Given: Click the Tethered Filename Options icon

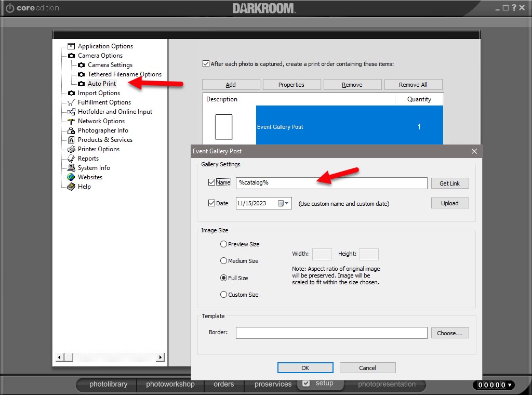Looking at the screenshot, I should [81, 74].
